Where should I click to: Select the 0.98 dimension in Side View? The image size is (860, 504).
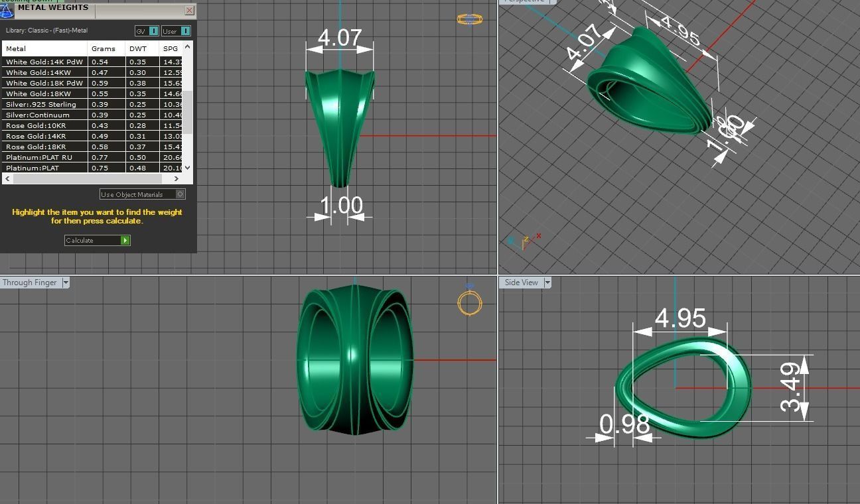coord(624,424)
